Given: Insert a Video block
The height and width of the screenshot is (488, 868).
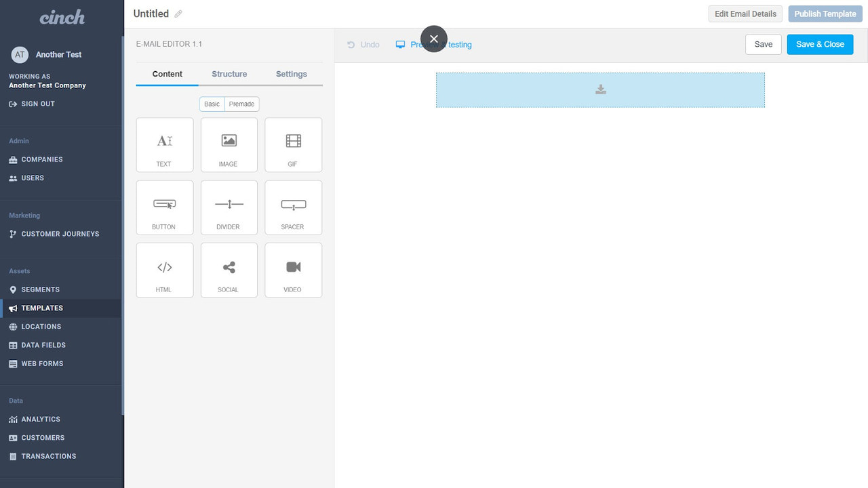Looking at the screenshot, I should tap(293, 270).
